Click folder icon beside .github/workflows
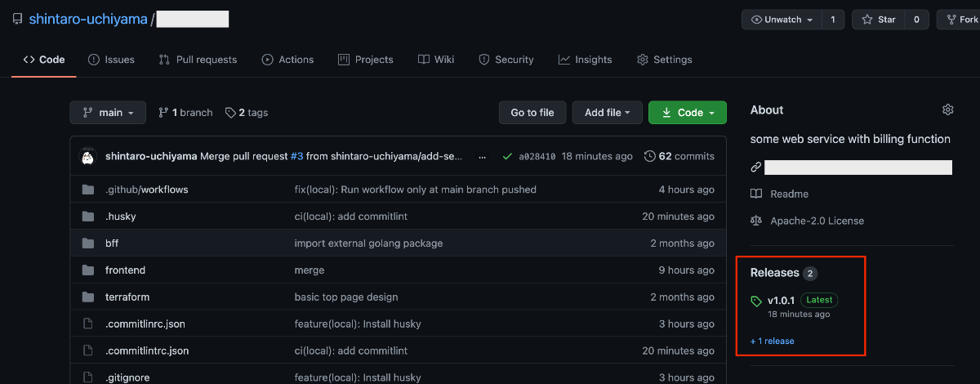Viewport: 980px width, 384px height. coord(88,190)
